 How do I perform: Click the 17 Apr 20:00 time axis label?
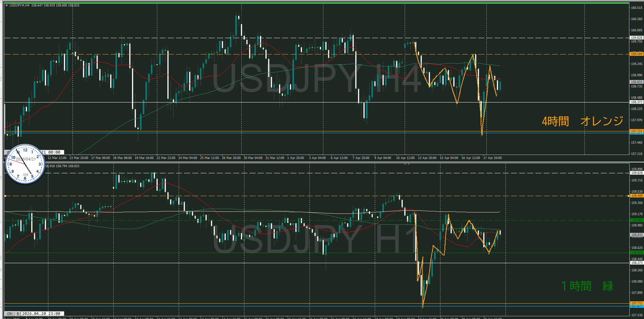pyautogui.click(x=492, y=158)
